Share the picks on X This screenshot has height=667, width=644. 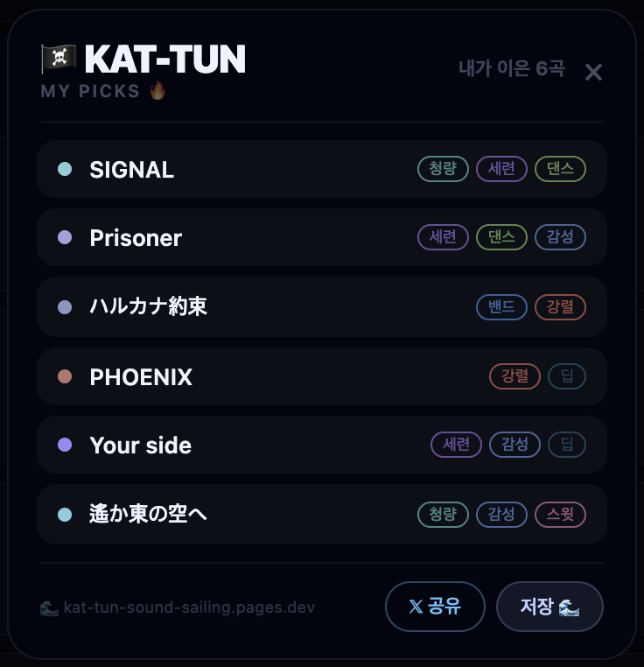point(435,607)
